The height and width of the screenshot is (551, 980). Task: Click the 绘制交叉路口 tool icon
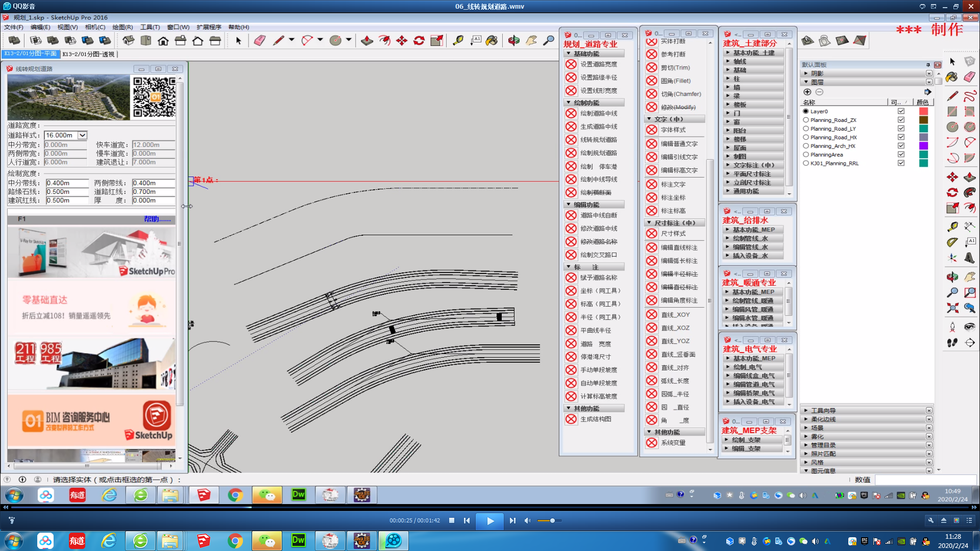tap(571, 255)
